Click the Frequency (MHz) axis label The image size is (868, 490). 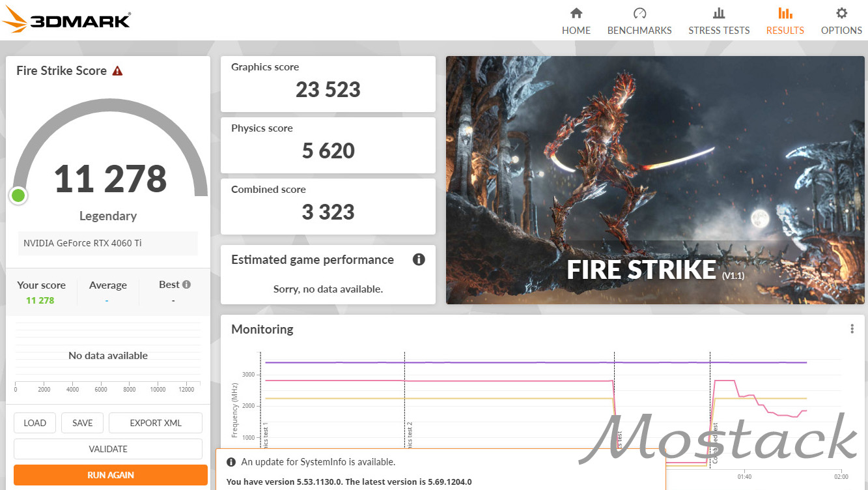(x=235, y=411)
